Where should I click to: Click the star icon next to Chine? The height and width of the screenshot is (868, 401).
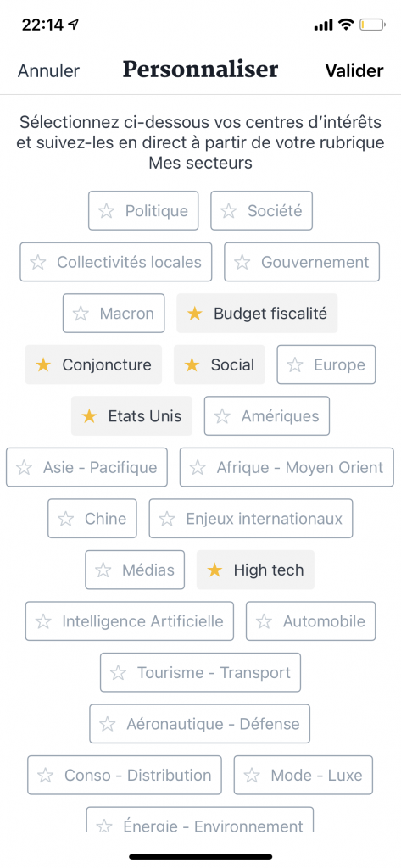[x=65, y=519]
